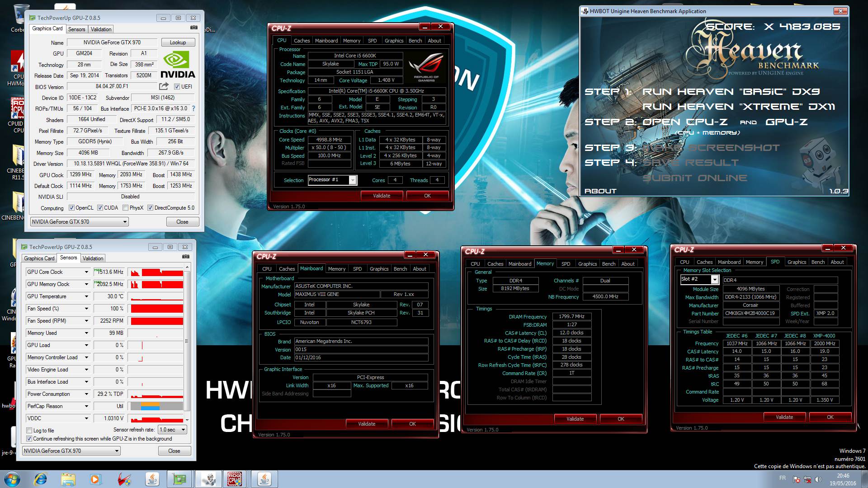The height and width of the screenshot is (488, 868).
Task: Enable the Log to file checkbox
Action: (29, 431)
